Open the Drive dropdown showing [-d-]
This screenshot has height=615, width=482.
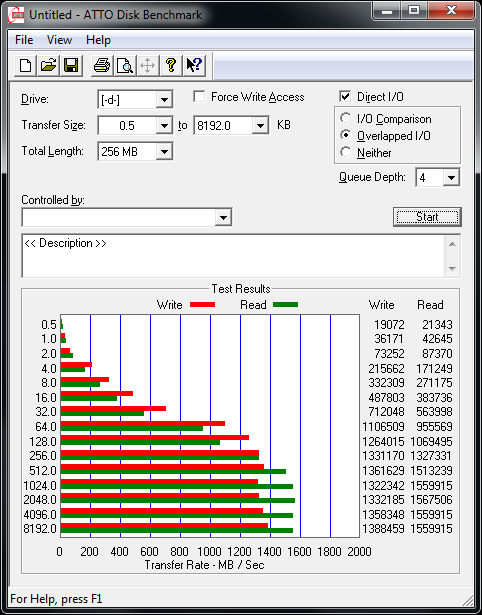click(x=164, y=100)
